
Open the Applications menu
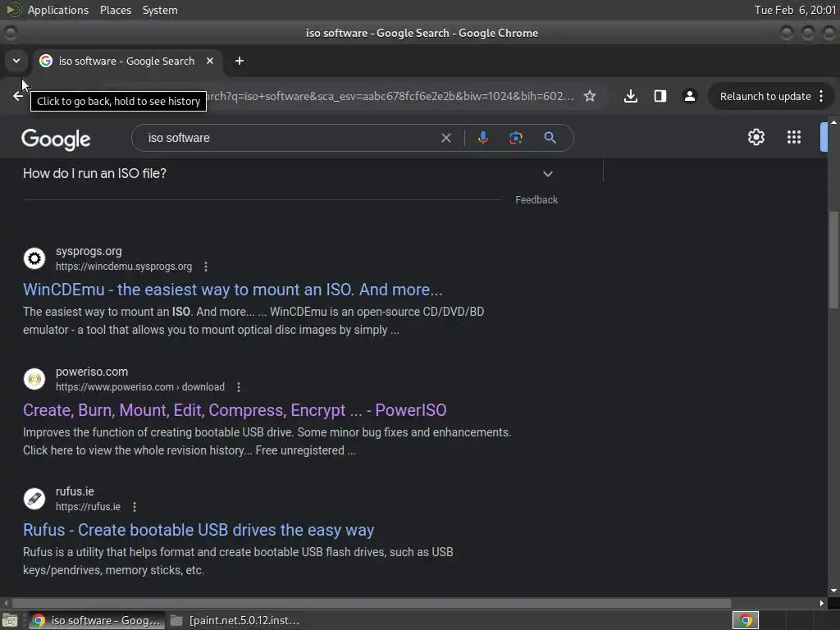point(58,10)
